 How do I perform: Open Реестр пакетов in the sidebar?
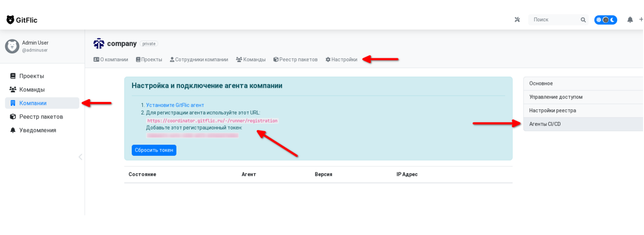coord(42,117)
